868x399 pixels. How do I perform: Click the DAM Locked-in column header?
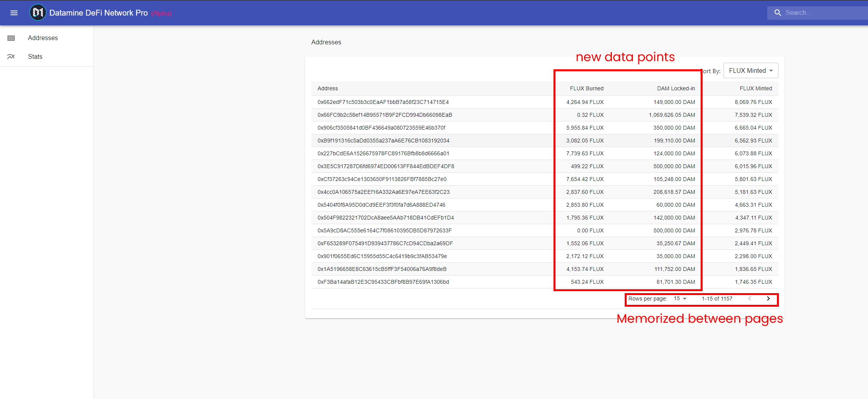click(x=676, y=88)
